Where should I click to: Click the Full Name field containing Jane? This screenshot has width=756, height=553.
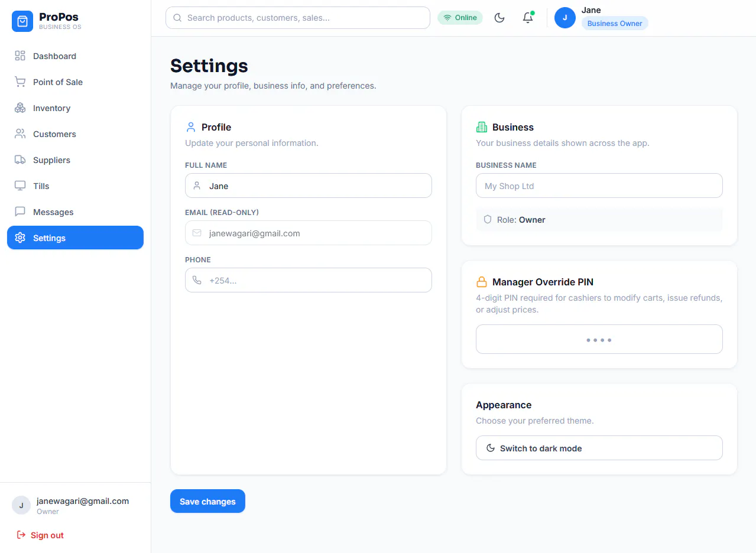(309, 186)
